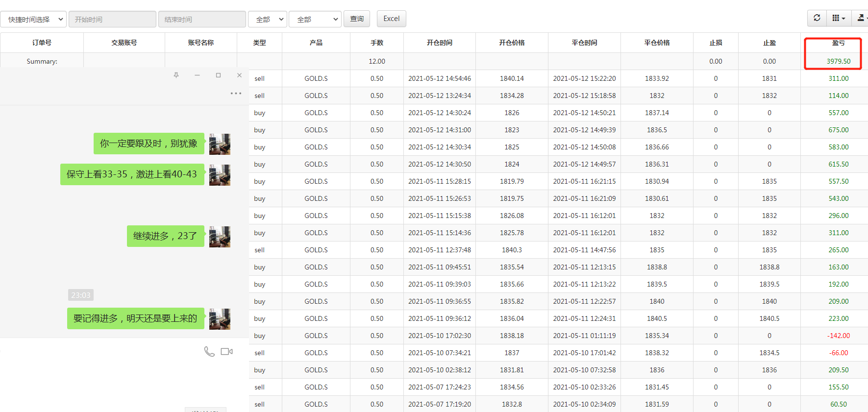Expand the 快捷时间选择 dropdown
The height and width of the screenshot is (412, 868).
pos(33,19)
